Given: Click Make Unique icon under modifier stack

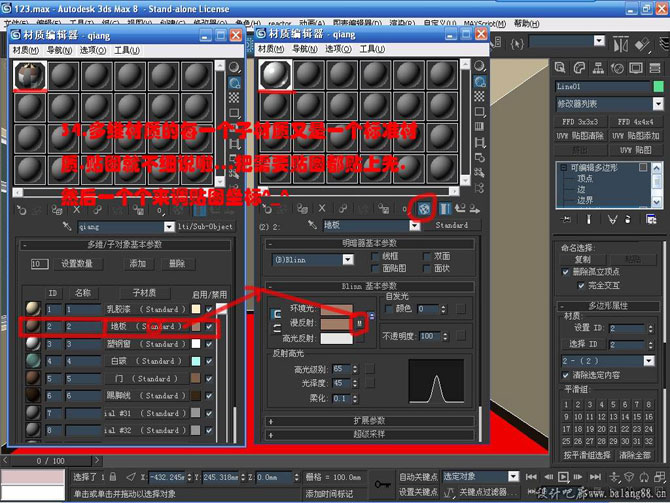Looking at the screenshot, I should pos(612,219).
